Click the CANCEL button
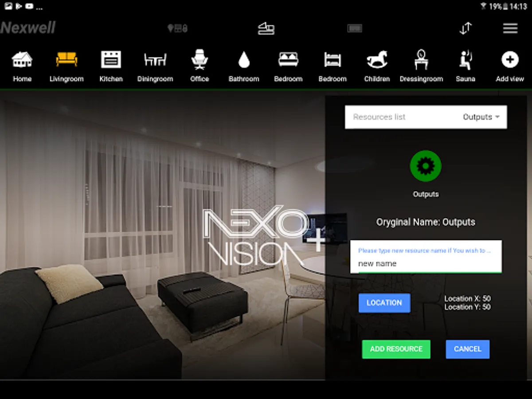Screen dimensions: 532x399 click(468, 349)
